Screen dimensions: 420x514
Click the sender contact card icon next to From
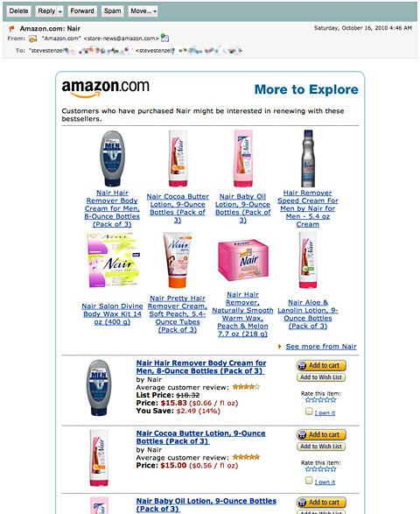pyautogui.click(x=32, y=39)
